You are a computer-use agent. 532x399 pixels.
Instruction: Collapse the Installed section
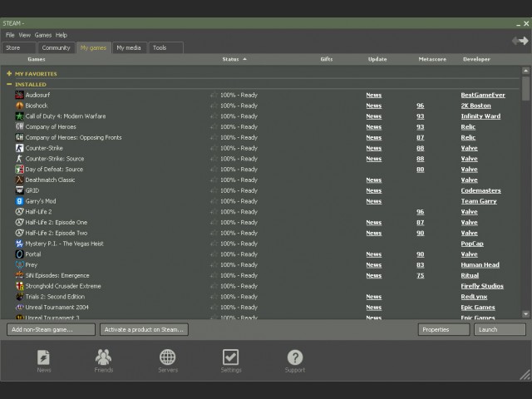coord(9,84)
